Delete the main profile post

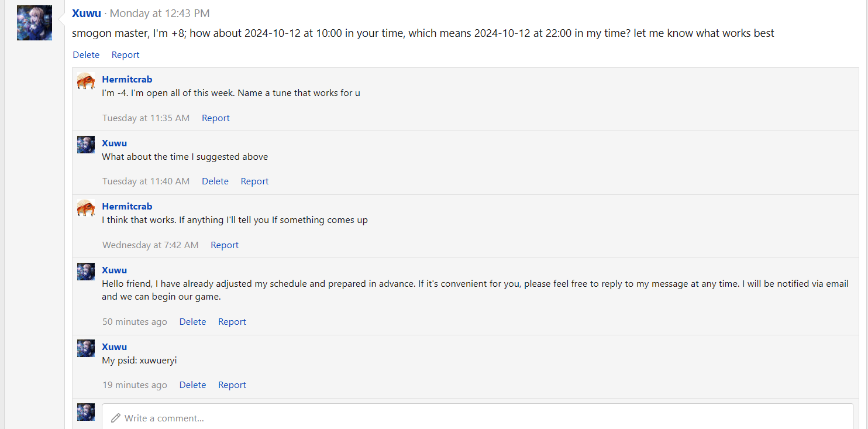click(86, 55)
